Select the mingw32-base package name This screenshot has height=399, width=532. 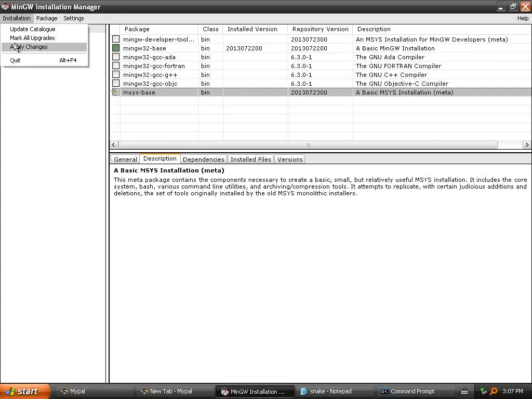[144, 48]
